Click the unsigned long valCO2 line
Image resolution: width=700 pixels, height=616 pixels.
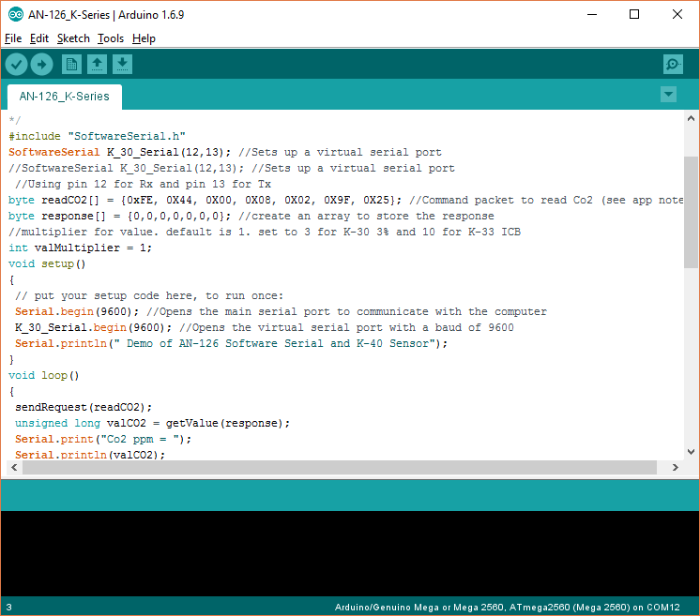tap(152, 423)
